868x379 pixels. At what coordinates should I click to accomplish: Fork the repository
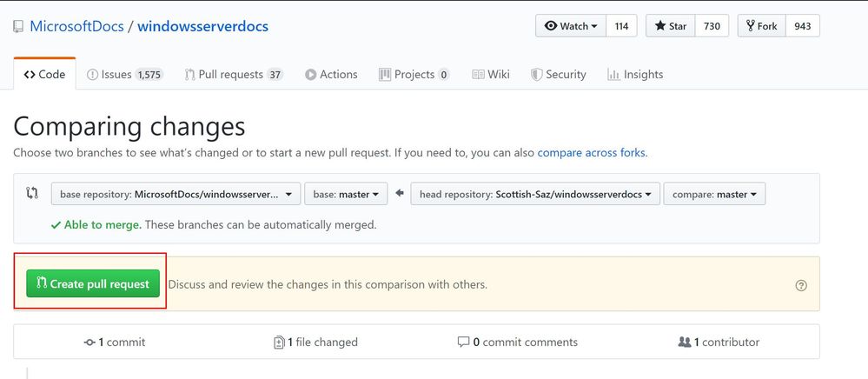coord(761,26)
